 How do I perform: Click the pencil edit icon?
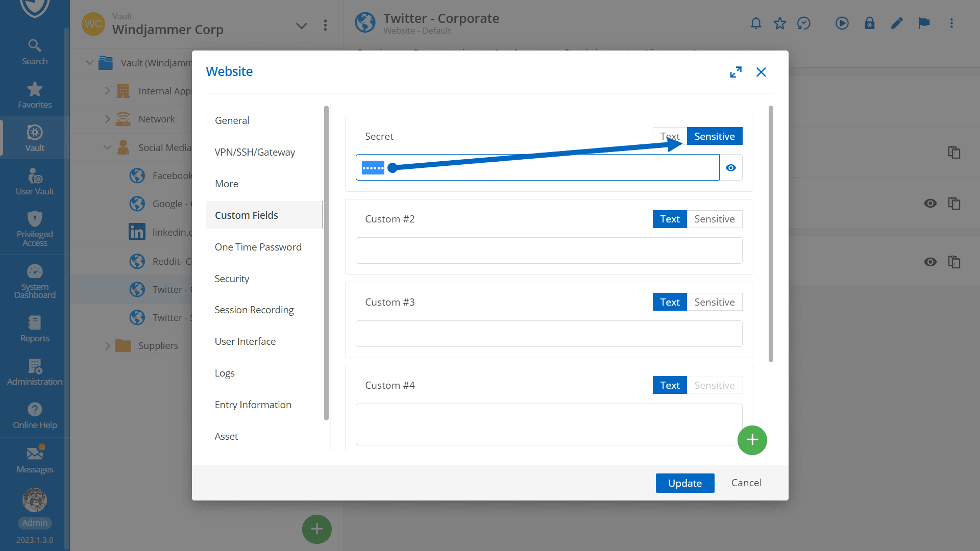[896, 23]
